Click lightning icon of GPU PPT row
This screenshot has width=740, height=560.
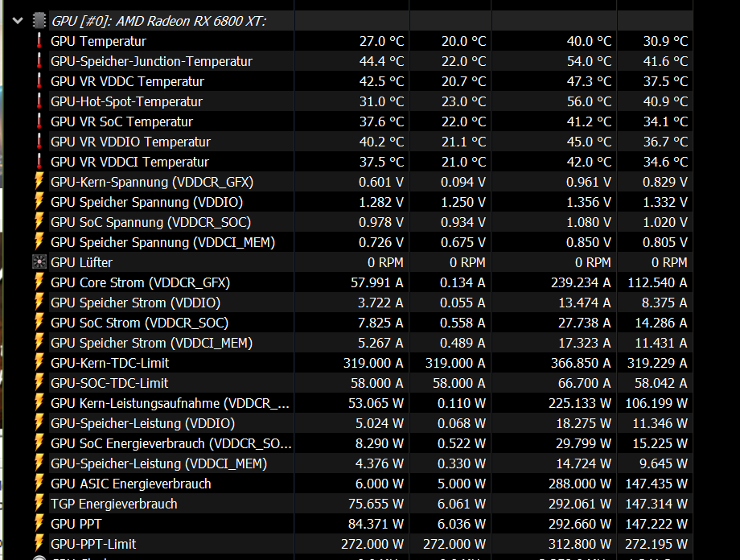pyautogui.click(x=39, y=524)
